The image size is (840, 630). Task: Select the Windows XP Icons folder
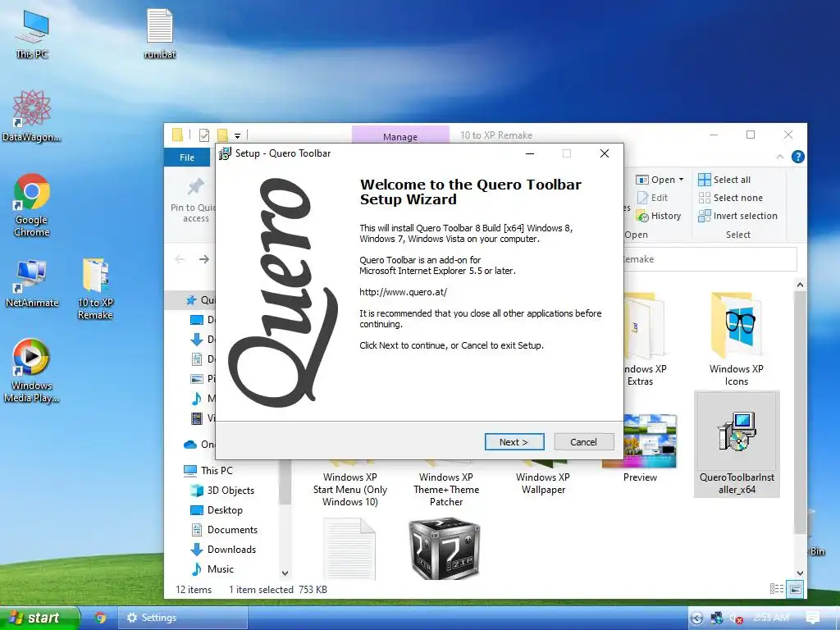point(736,339)
